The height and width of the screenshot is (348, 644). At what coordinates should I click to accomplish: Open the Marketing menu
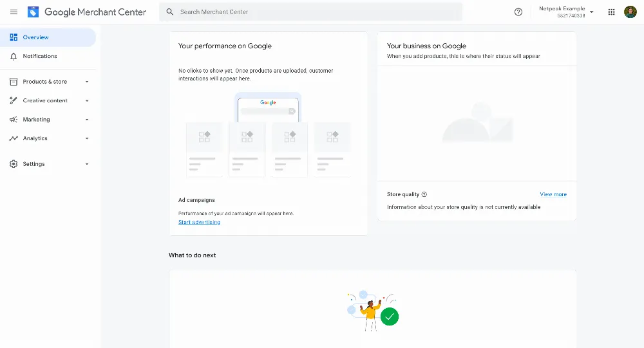tap(48, 120)
